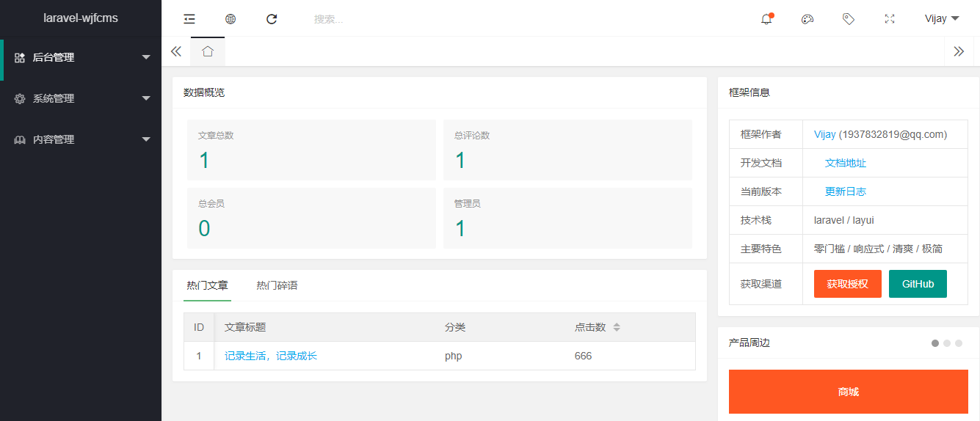Expand the 内容管理 menu arrow
The height and width of the screenshot is (421, 980).
146,139
